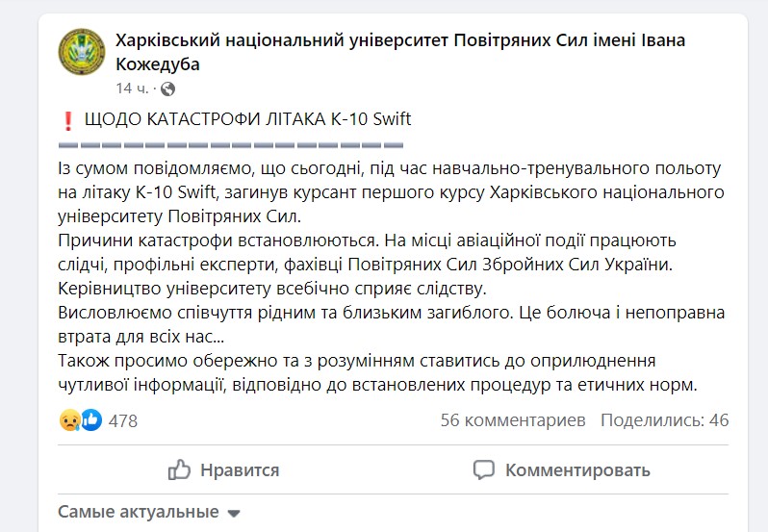Click the gray dashed divider line in post

tap(231, 145)
